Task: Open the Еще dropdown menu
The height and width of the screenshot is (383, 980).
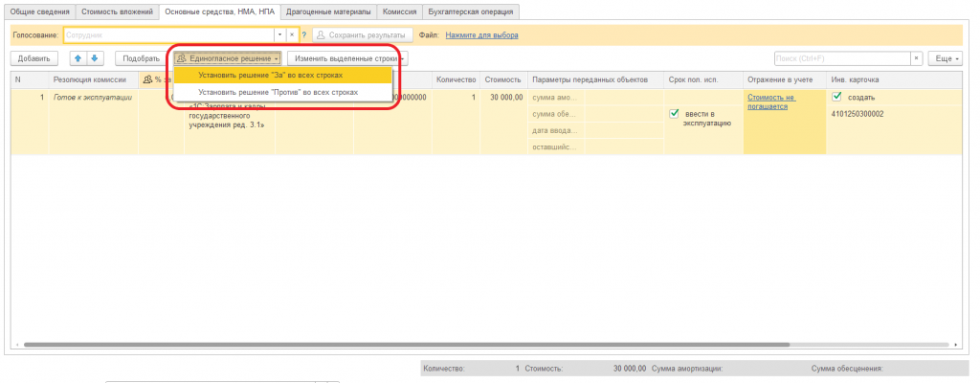Action: (945, 58)
